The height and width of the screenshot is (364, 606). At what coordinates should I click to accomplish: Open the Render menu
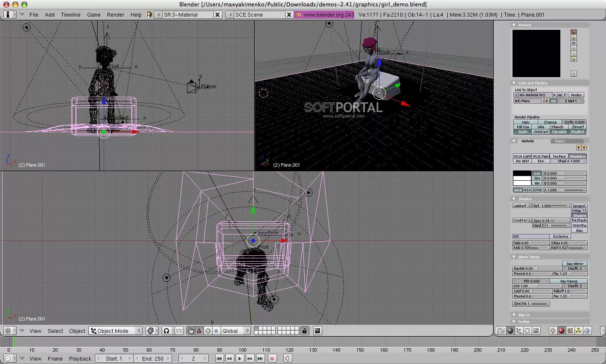click(116, 14)
